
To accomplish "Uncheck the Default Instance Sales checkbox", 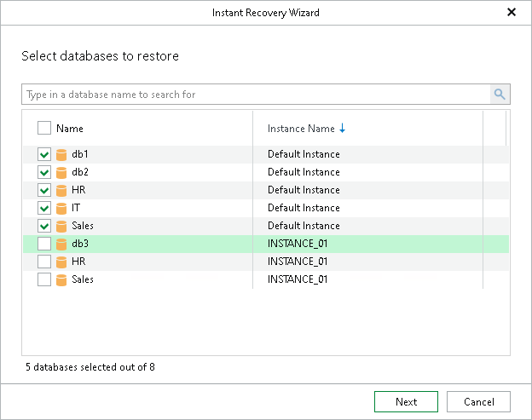I will pyautogui.click(x=44, y=226).
